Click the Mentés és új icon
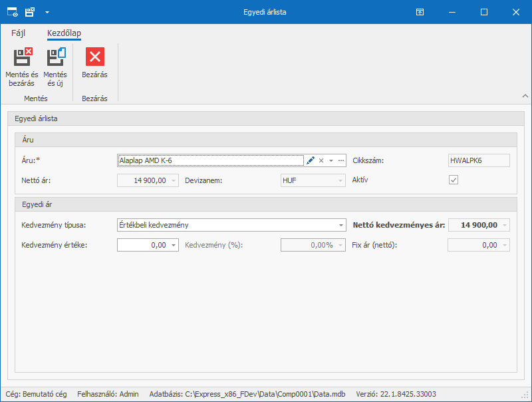The width and height of the screenshot is (532, 402). pos(56,57)
